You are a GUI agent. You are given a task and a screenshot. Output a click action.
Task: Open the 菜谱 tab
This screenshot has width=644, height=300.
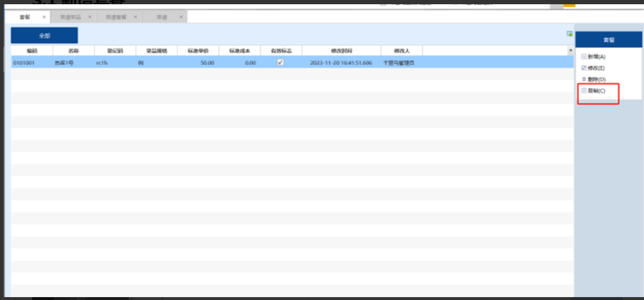click(162, 17)
